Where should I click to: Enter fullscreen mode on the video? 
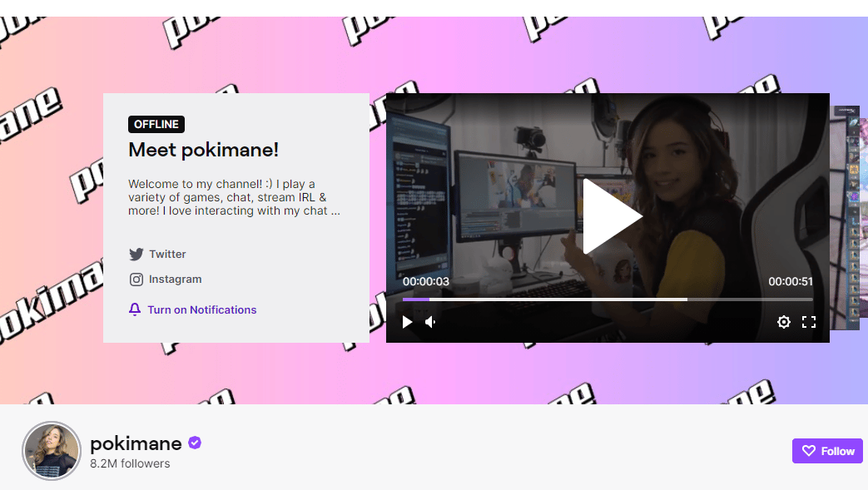(809, 322)
